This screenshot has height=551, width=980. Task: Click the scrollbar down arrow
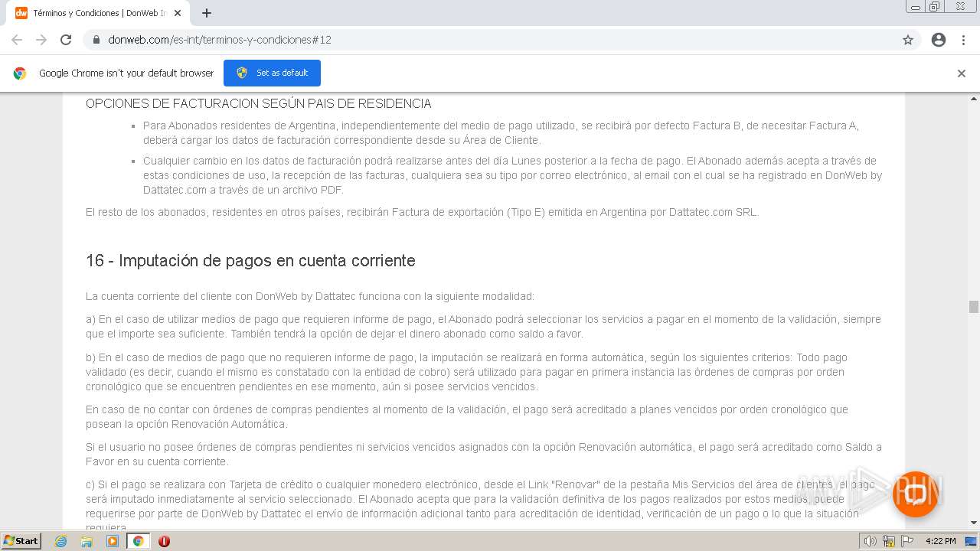(974, 523)
